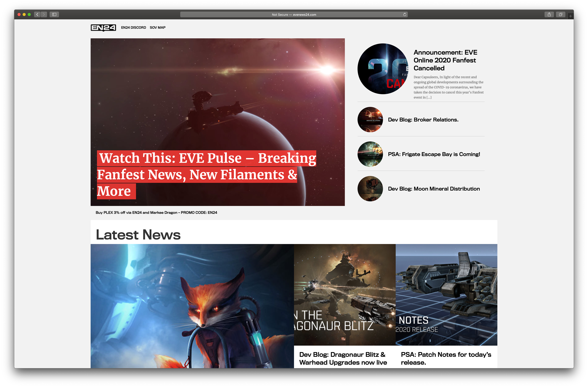The image size is (588, 387).
Task: Close the Safari window red button
Action: pyautogui.click(x=19, y=15)
